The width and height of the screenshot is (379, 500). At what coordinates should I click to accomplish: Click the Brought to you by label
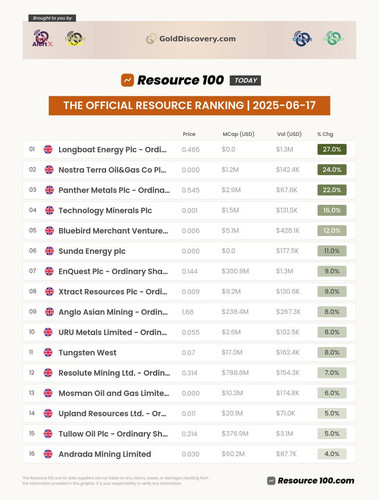click(52, 18)
